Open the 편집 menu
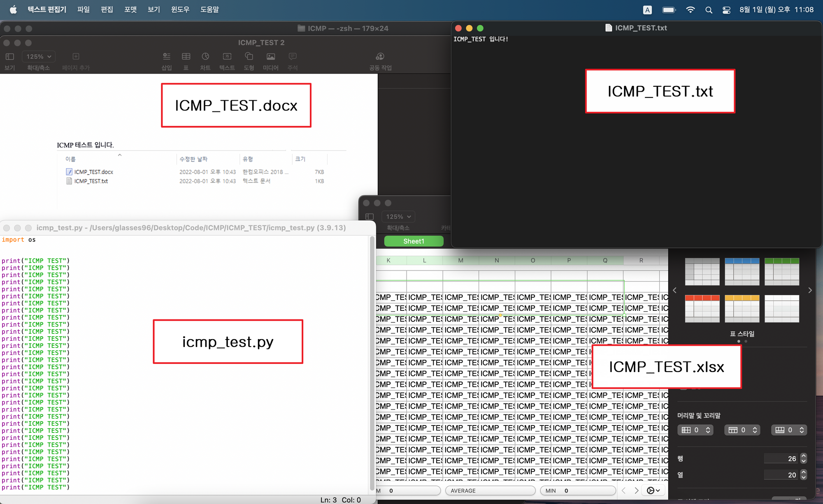The width and height of the screenshot is (823, 504). pos(107,9)
